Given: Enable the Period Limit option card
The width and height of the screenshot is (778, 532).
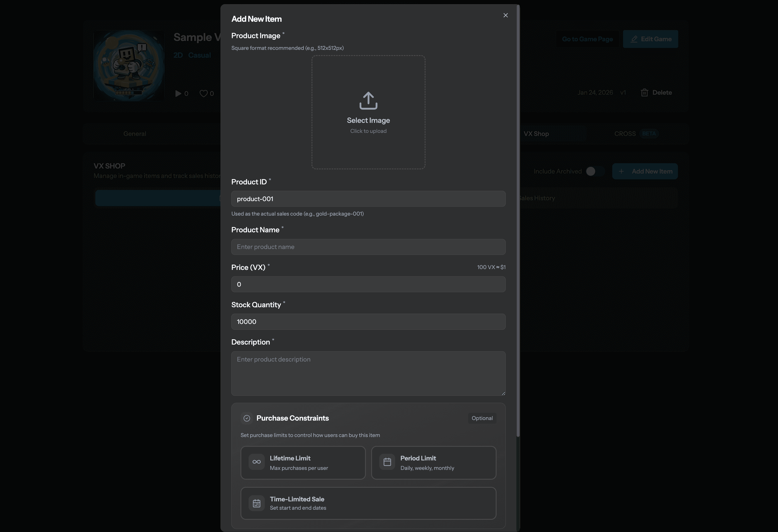Looking at the screenshot, I should pos(433,463).
